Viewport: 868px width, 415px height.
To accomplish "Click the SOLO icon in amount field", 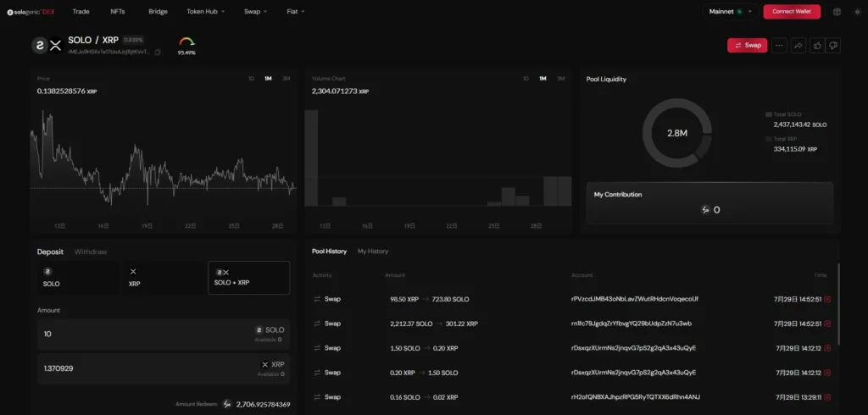I will 259,329.
